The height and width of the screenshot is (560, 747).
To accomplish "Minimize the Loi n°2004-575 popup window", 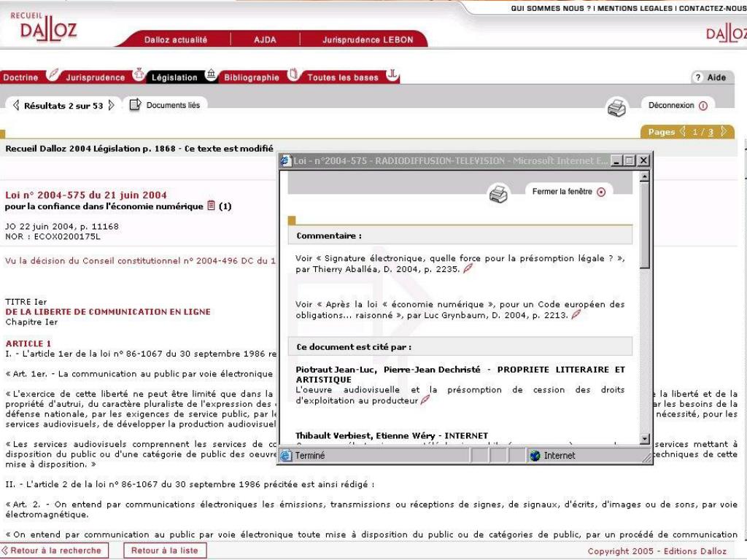I will (x=617, y=160).
